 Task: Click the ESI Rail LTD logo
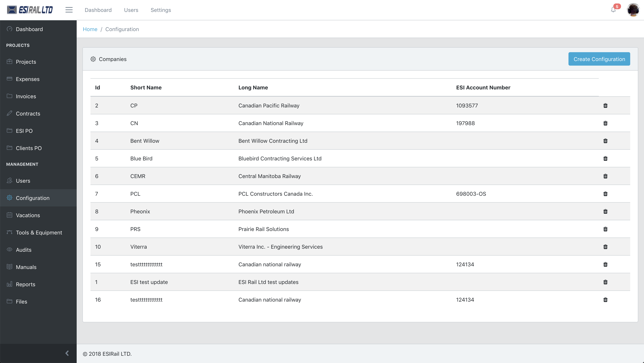[30, 10]
